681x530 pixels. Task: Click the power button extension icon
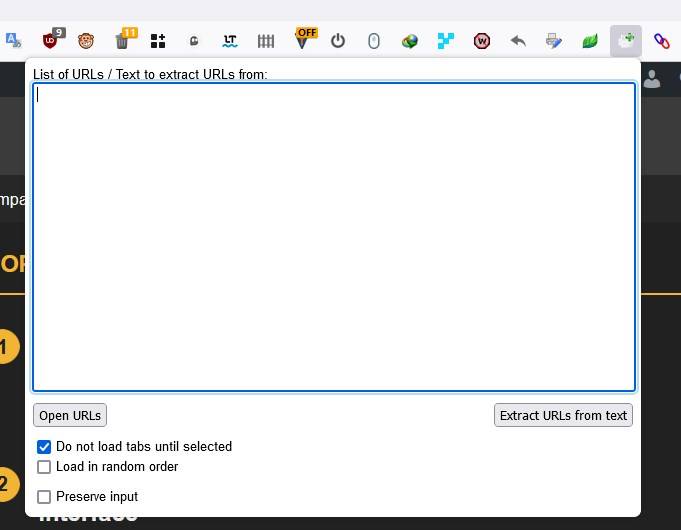pos(338,41)
